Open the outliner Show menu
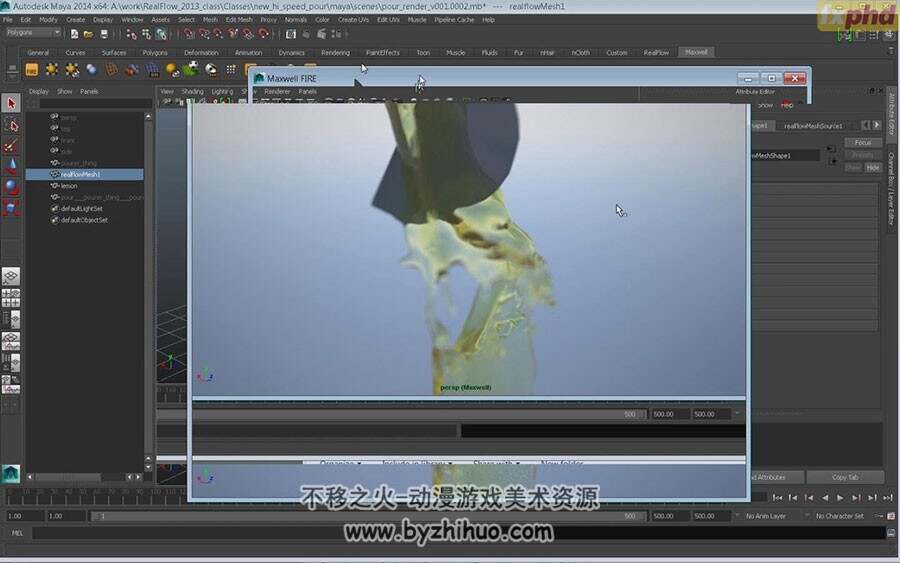The height and width of the screenshot is (563, 900). click(64, 91)
